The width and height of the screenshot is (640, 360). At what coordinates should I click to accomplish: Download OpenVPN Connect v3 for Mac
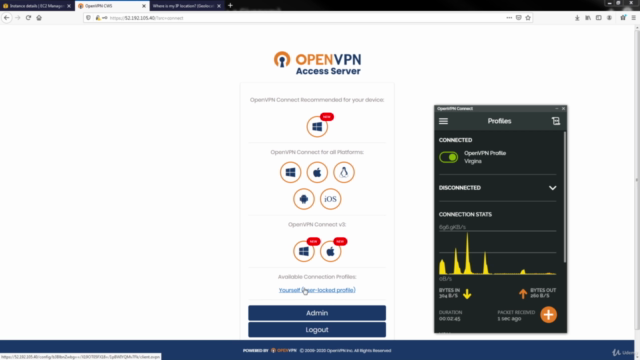tap(330, 251)
